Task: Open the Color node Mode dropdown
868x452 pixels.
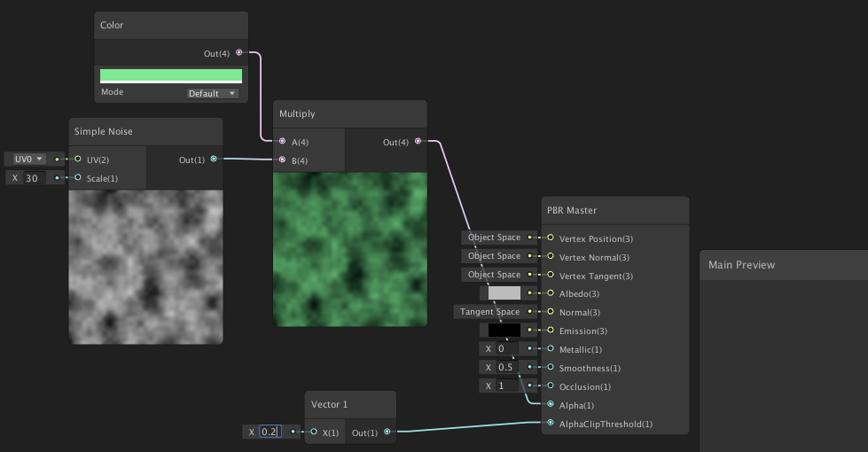Action: [x=213, y=93]
